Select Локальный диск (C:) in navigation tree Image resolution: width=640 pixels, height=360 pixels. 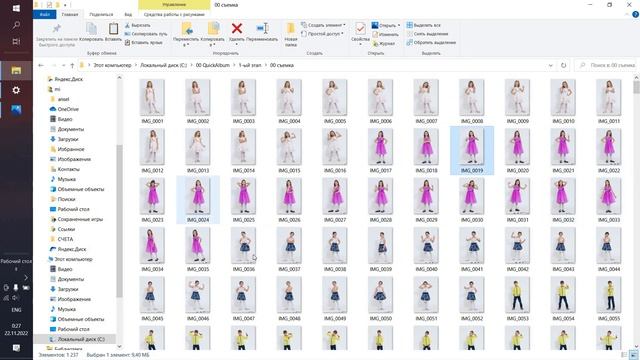click(x=77, y=339)
